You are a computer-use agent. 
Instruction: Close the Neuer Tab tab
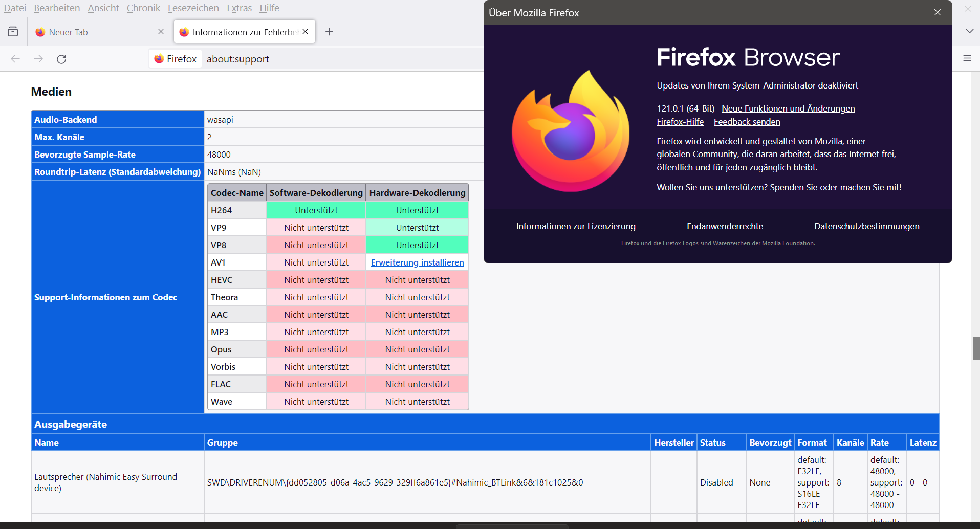pos(161,32)
